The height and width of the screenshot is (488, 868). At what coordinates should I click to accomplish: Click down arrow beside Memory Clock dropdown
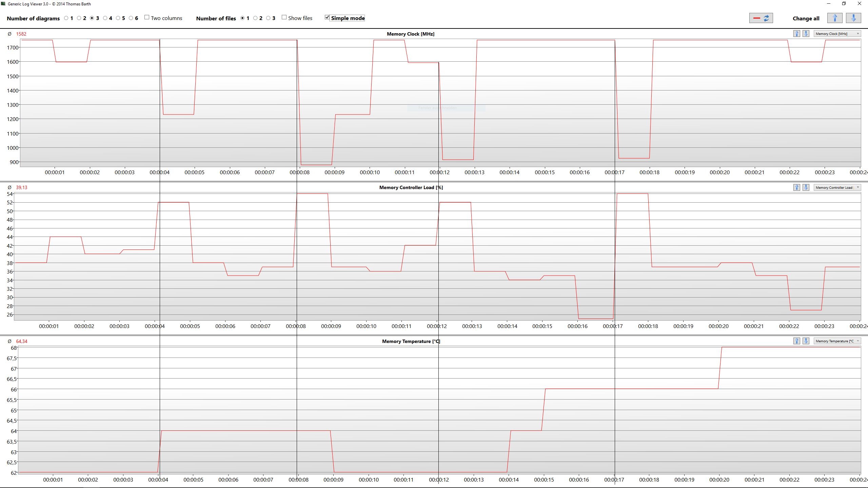(x=806, y=34)
